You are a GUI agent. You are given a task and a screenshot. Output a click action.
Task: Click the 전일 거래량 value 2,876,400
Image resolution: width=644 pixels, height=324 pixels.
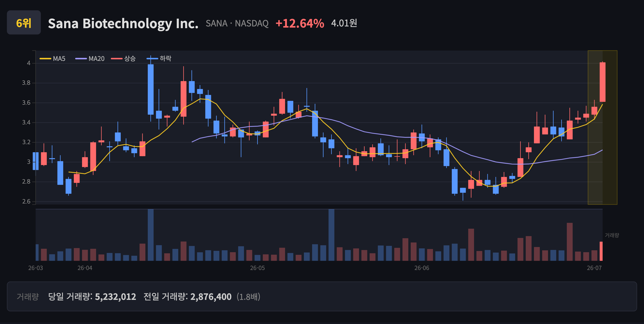(x=211, y=297)
